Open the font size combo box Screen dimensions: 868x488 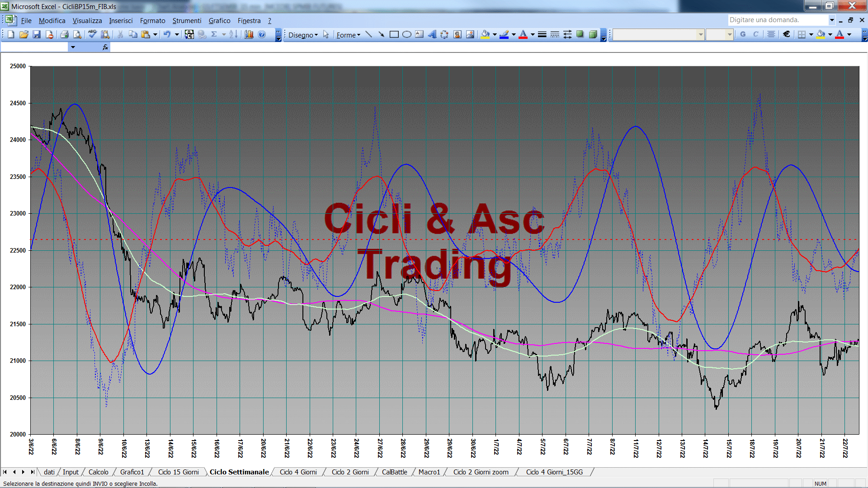tap(719, 34)
